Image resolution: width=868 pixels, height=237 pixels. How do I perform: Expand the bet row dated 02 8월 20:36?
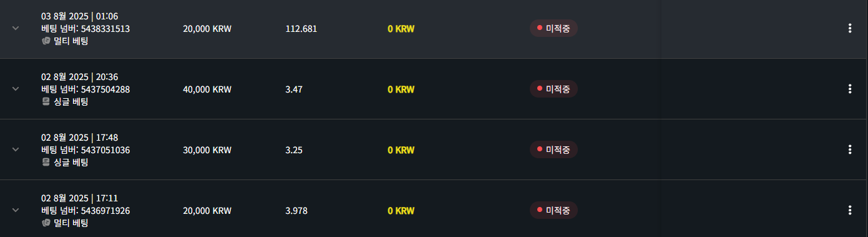coord(16,89)
